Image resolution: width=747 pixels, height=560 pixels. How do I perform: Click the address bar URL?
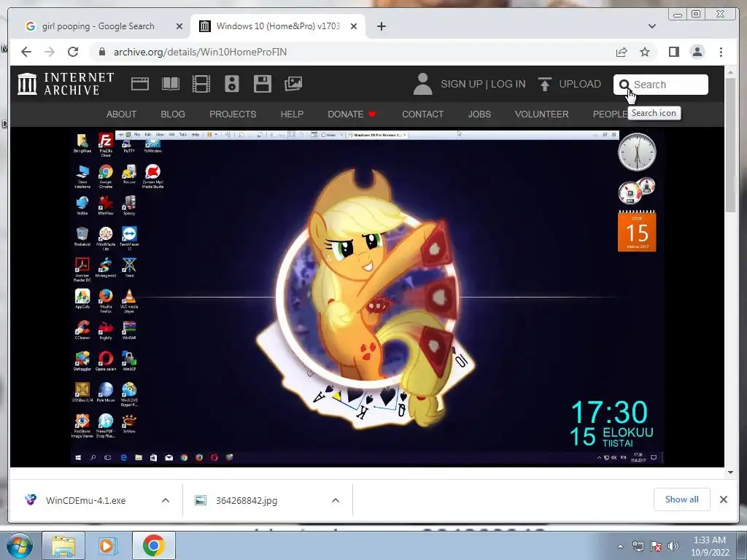[x=200, y=52]
